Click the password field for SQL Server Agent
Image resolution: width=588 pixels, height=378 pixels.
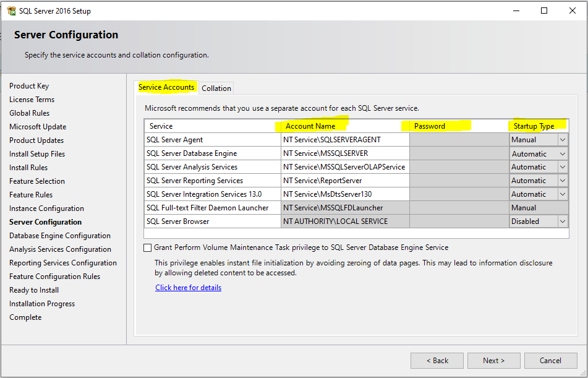459,140
